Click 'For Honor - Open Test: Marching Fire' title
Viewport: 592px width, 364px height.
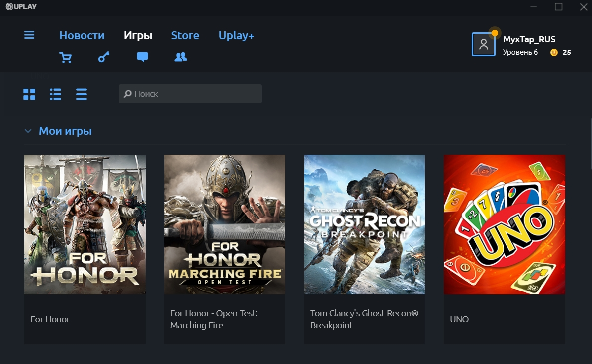[214, 319]
